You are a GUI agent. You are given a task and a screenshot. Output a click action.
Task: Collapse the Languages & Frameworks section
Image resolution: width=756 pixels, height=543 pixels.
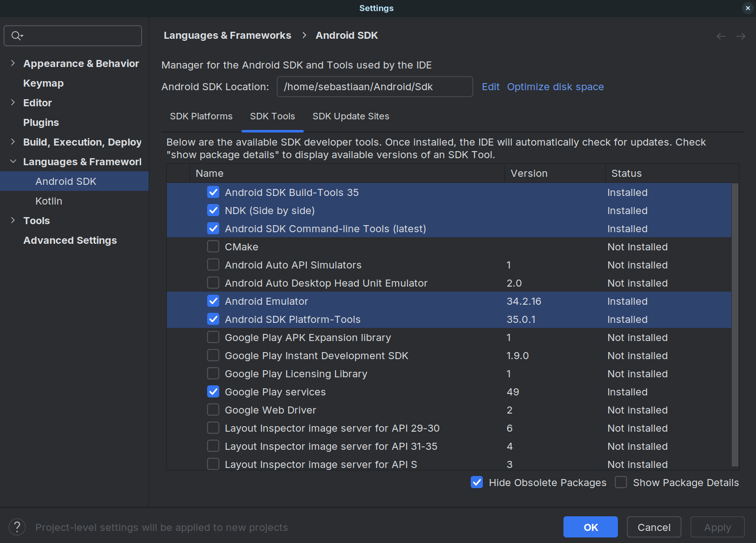[x=13, y=161]
